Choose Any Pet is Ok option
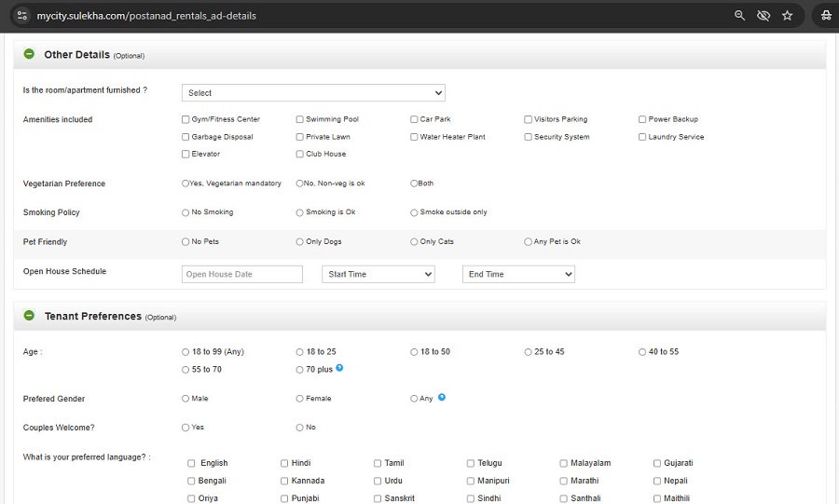839x504 pixels. 529,241
